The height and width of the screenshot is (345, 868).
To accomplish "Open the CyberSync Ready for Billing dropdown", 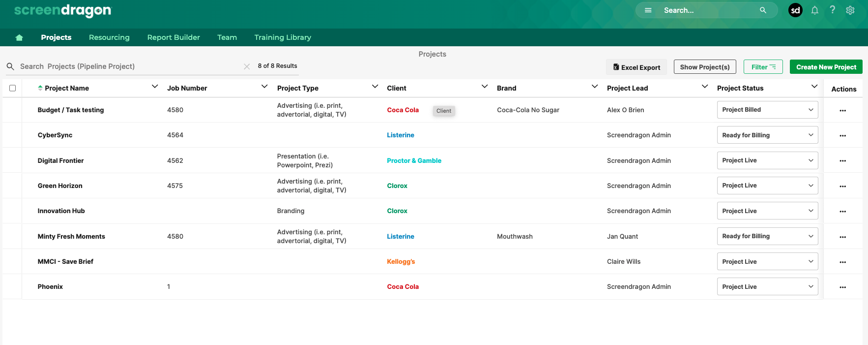I will [x=767, y=135].
